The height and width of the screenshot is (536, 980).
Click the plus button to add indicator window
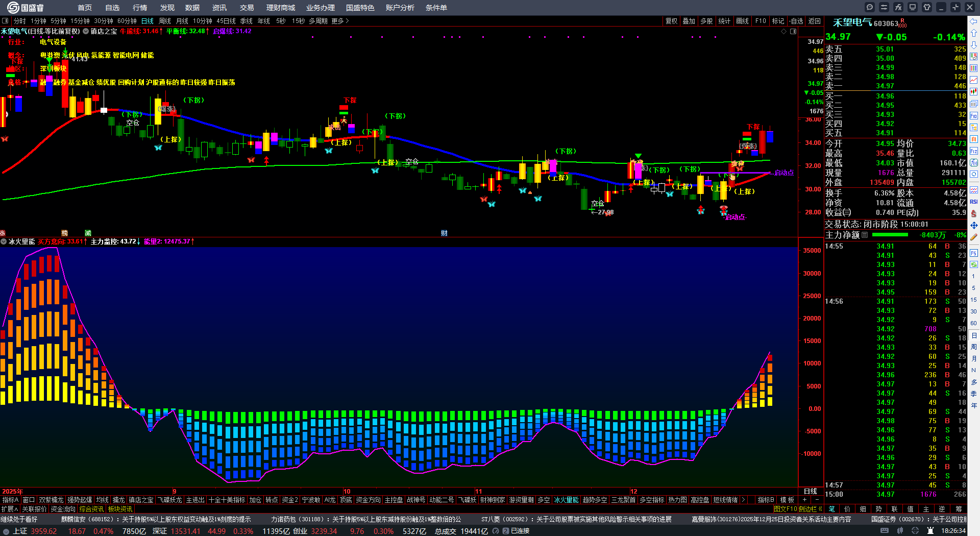pos(804,500)
